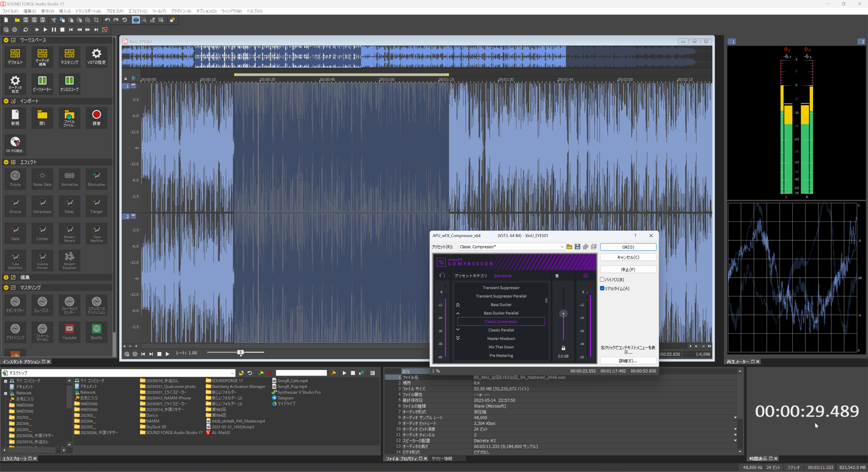
Task: Select the Youtube mastering preset
Action: tap(69, 332)
